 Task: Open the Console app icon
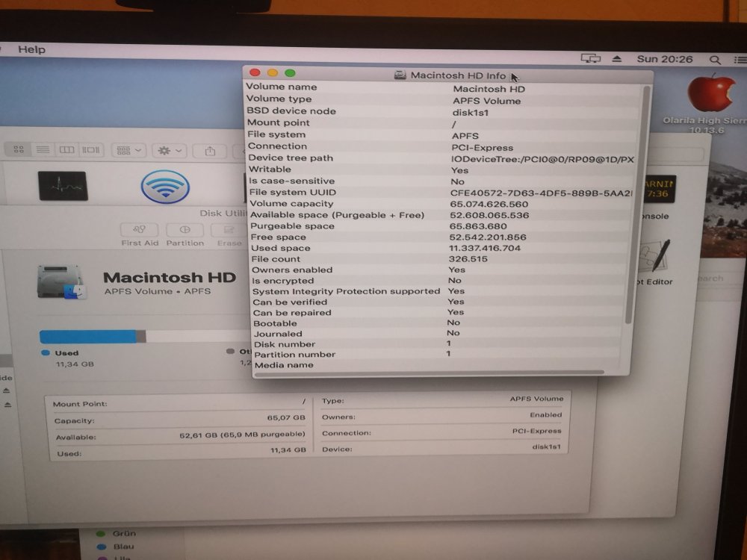(x=660, y=190)
